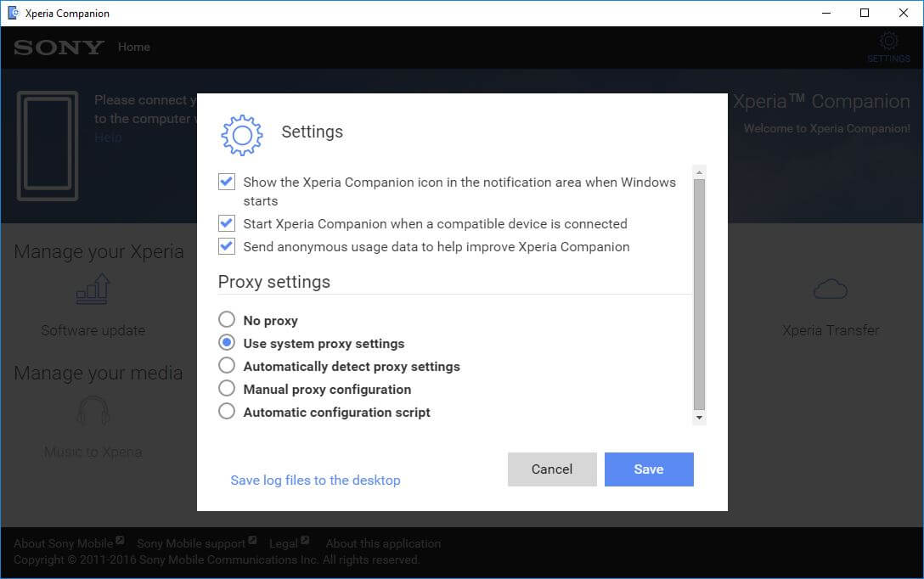Viewport: 924px width, 579px height.
Task: Click the settings dialog scrollbar thumb
Action: tap(699, 295)
